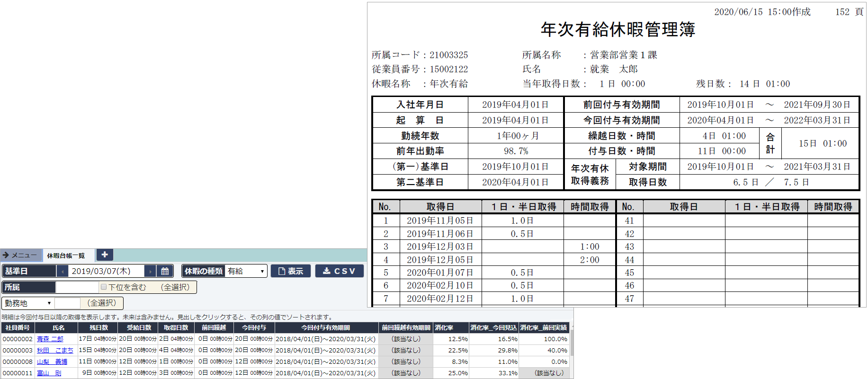Open employee link 秋田 こまち
Image resolution: width=868 pixels, height=379 pixels.
55,350
